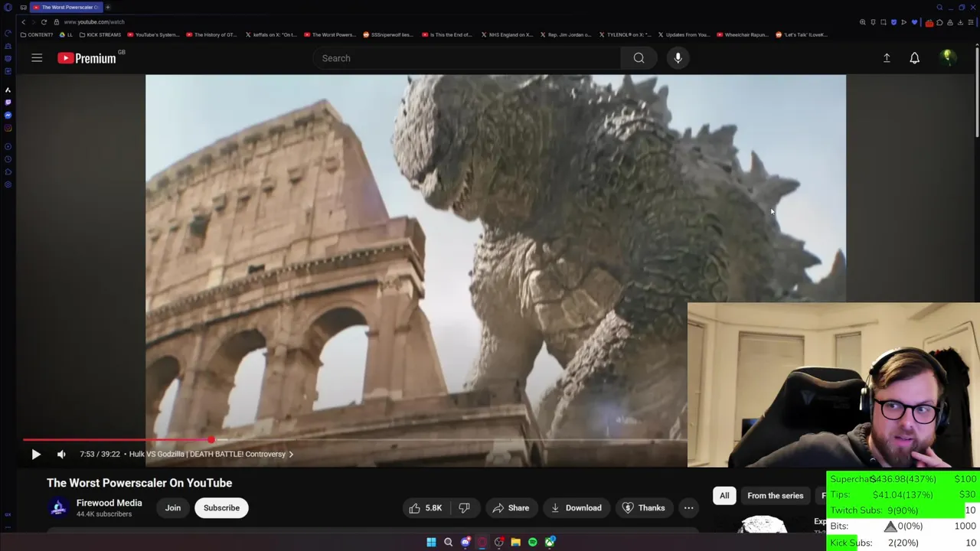Open the CONTENT? bookmarks folder
This screenshot has width=980, height=551.
[x=37, y=34]
